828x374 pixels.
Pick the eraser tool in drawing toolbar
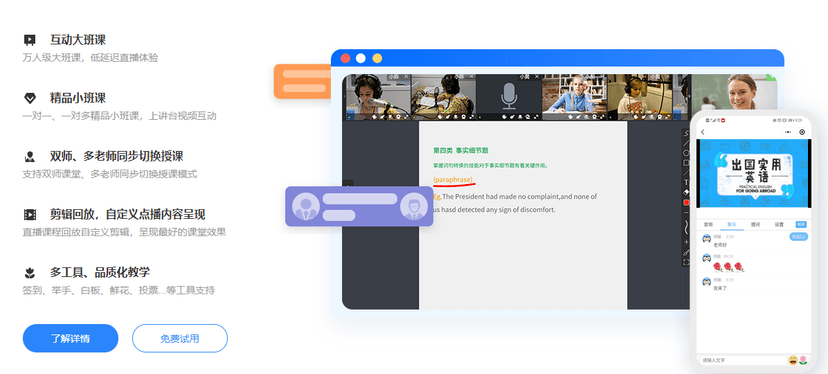[x=686, y=192]
